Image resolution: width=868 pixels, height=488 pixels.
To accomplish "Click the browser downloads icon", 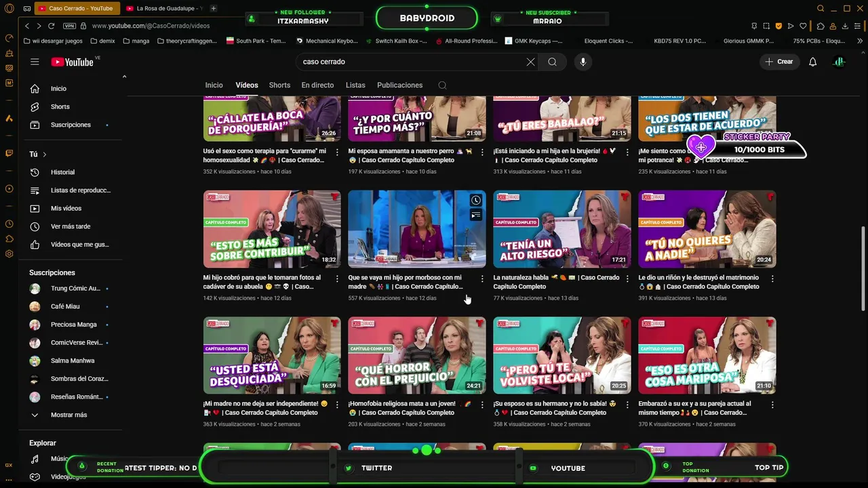I will pyautogui.click(x=845, y=26).
